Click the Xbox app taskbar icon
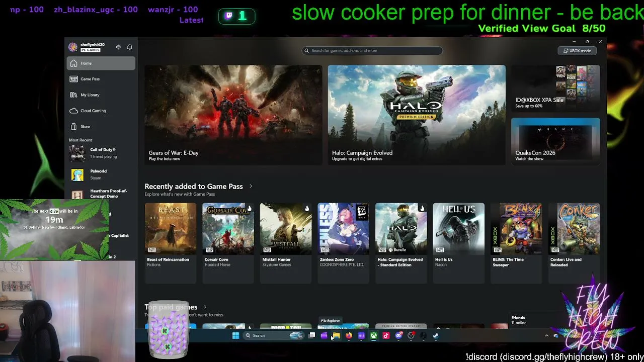Image resolution: width=644 pixels, height=362 pixels. point(374,336)
